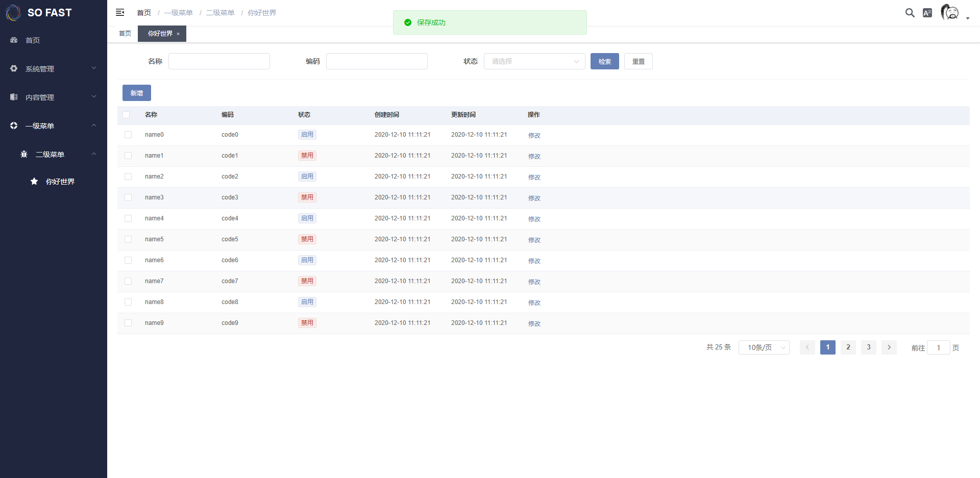Click 修改 link for name3 row

click(534, 198)
